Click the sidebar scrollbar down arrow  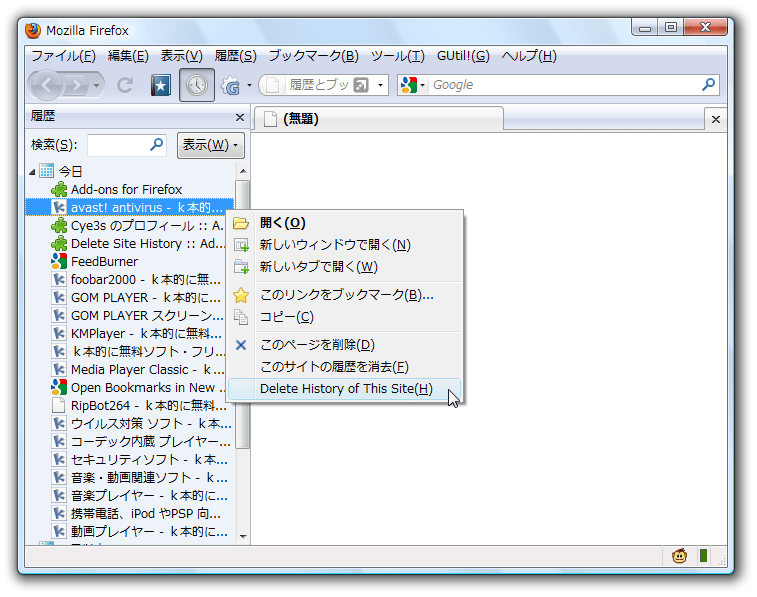pyautogui.click(x=243, y=537)
